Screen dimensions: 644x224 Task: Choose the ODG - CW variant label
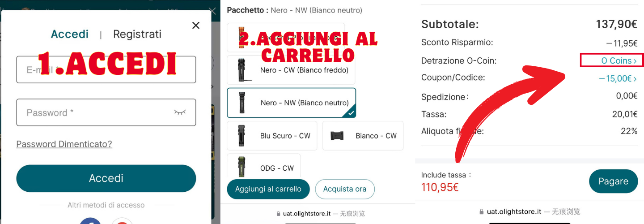point(277,168)
